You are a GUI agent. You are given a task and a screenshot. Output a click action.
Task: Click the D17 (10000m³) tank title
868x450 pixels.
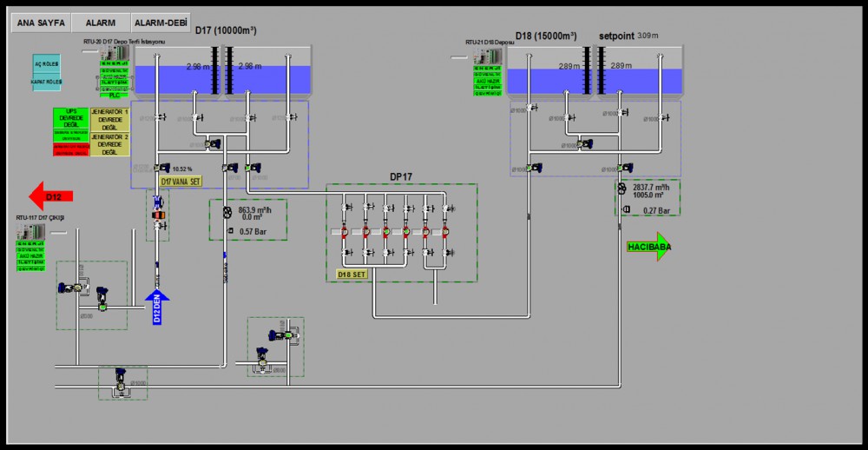coord(226,30)
